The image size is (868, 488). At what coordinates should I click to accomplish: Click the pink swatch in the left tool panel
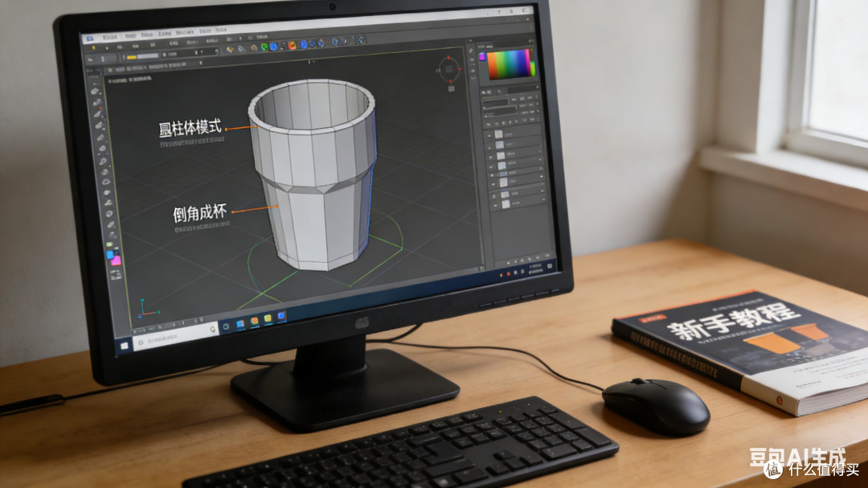117,260
